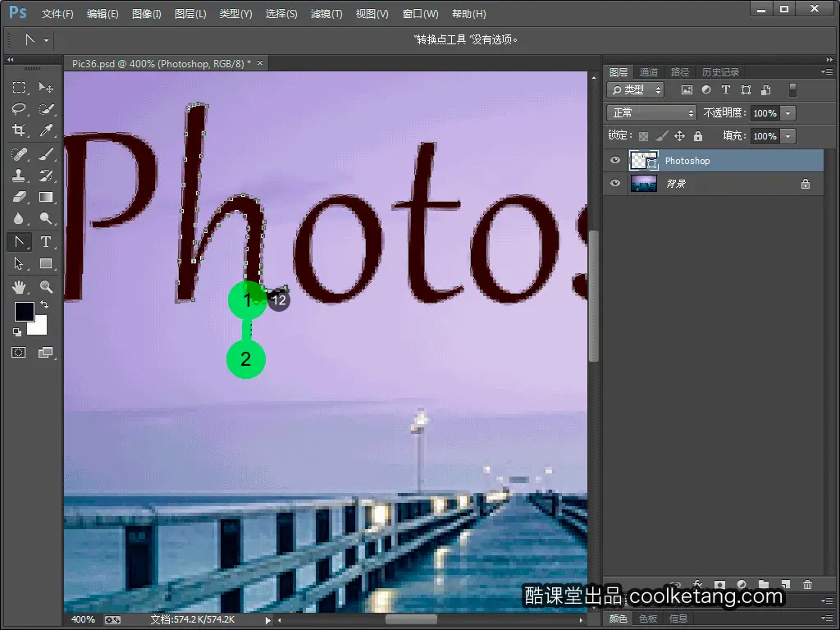Create a new layer group
Screen dimensions: 840x630
click(x=764, y=584)
